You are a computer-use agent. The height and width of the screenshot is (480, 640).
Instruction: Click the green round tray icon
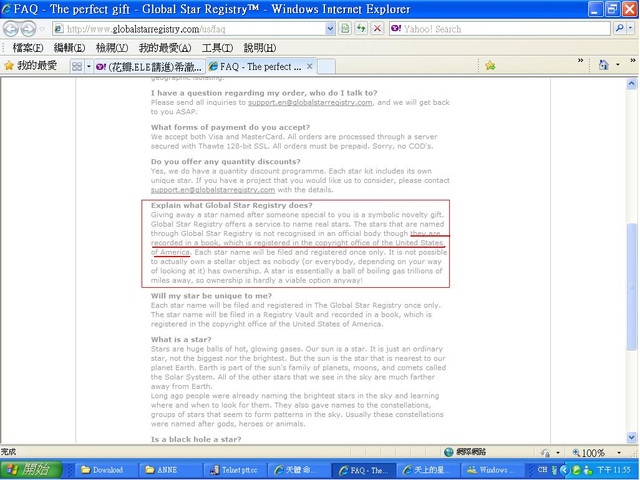click(x=576, y=470)
